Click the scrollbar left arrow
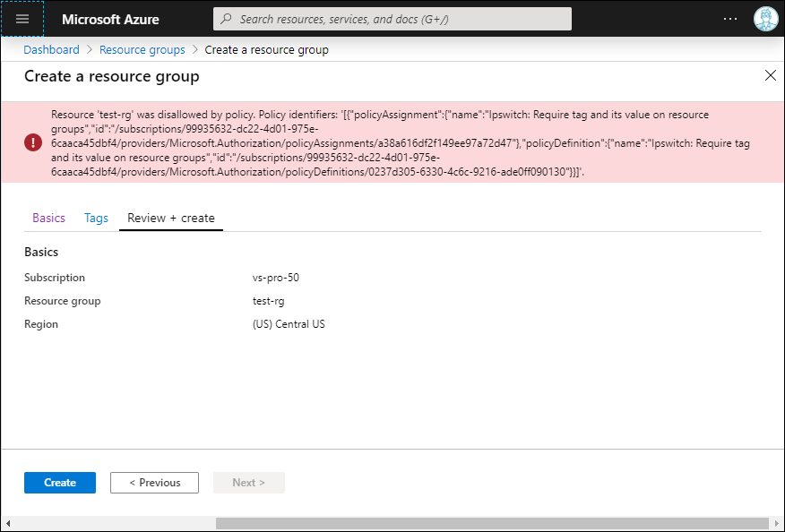 tap(7, 524)
